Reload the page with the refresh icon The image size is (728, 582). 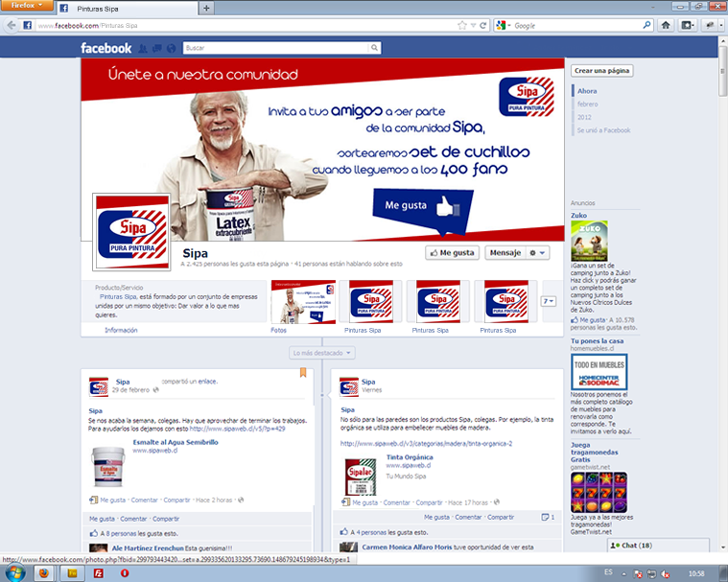[482, 26]
